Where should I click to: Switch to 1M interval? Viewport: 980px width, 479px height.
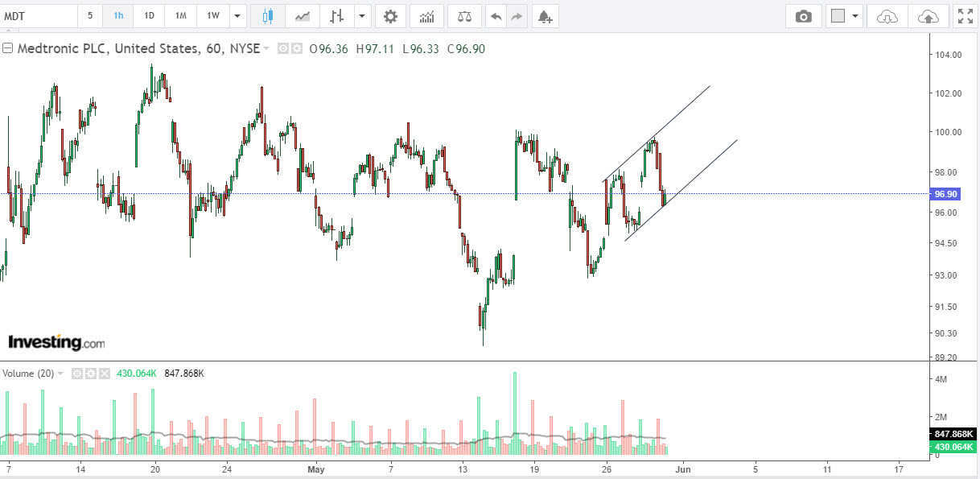point(181,16)
